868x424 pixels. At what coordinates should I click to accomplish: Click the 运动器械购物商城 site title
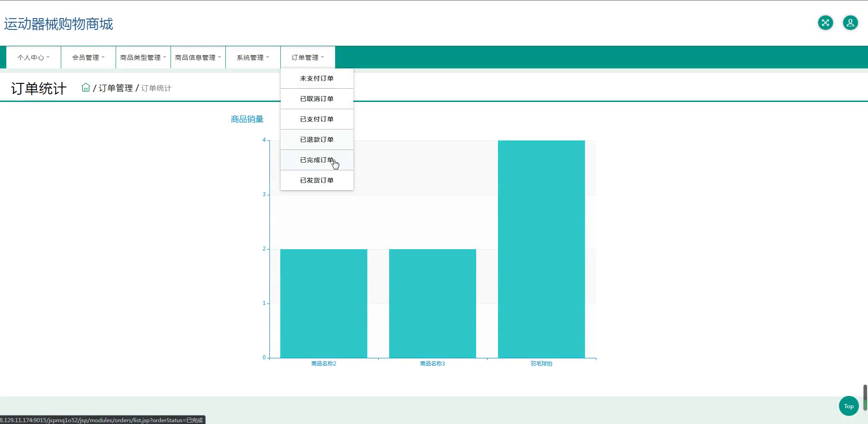[x=59, y=24]
